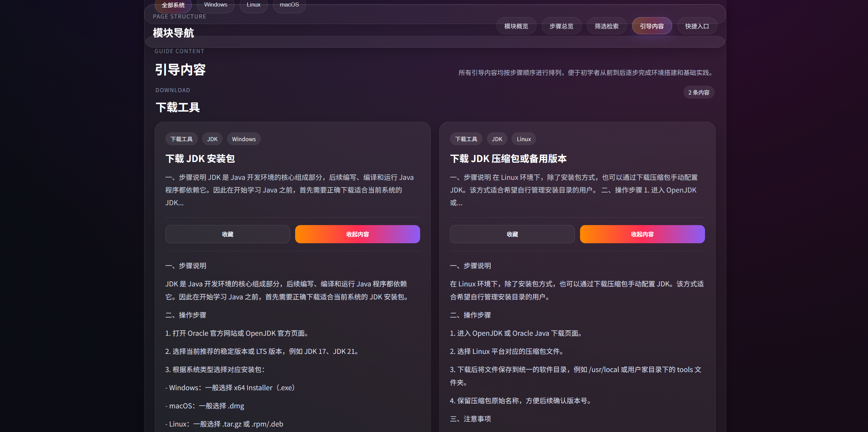Click the '三、注意事项' subheading
This screenshot has height=432, width=868.
(x=470, y=419)
